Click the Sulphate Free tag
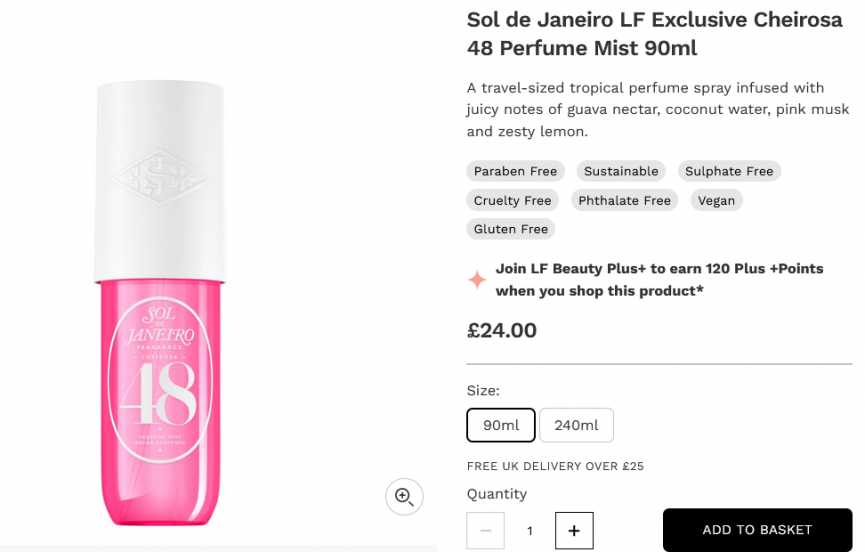This screenshot has width=865, height=552. 729,172
